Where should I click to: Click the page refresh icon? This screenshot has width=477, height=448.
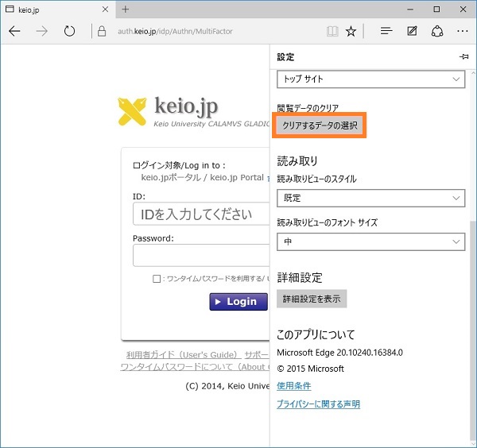(x=69, y=32)
